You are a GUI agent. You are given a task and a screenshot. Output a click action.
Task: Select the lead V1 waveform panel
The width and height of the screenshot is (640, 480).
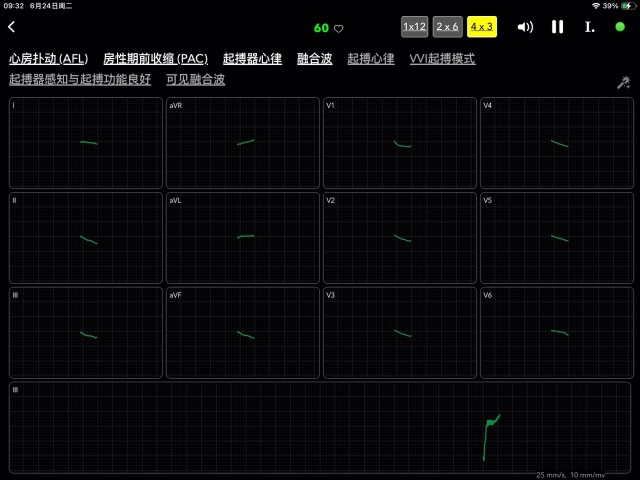(400, 143)
